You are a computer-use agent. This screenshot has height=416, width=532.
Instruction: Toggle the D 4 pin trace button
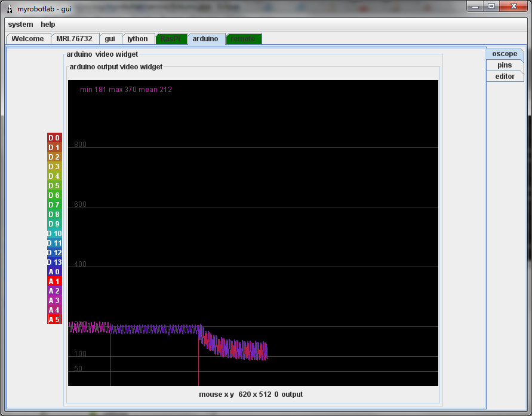[x=54, y=176]
